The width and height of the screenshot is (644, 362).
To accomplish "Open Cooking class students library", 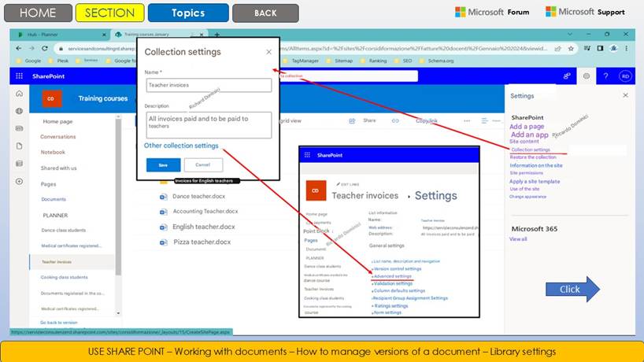I will [x=64, y=278].
